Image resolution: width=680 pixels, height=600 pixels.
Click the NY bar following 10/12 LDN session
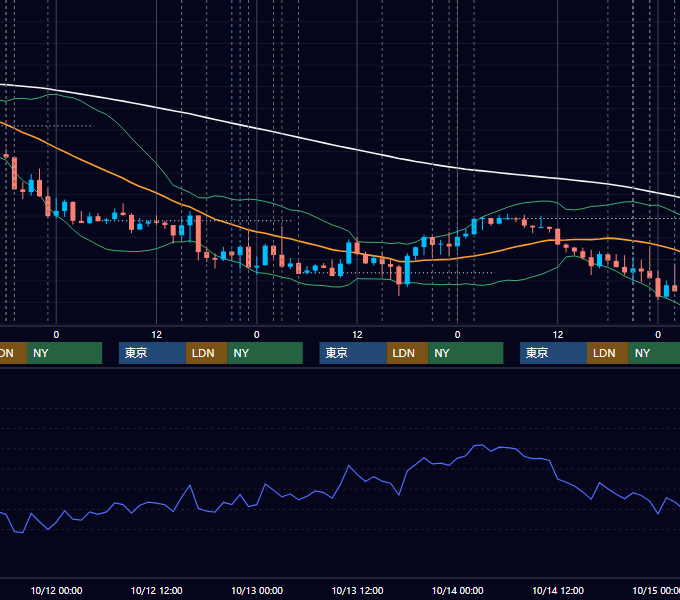265,353
